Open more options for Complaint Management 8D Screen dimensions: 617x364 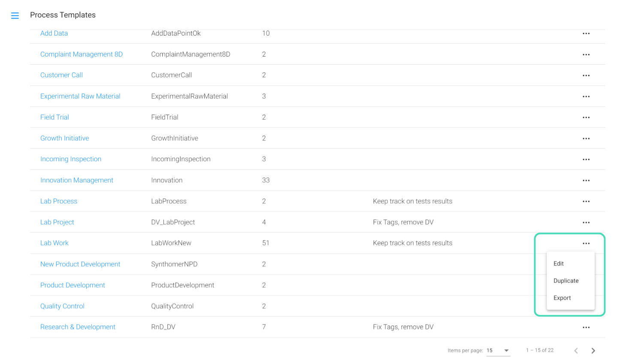click(x=586, y=54)
